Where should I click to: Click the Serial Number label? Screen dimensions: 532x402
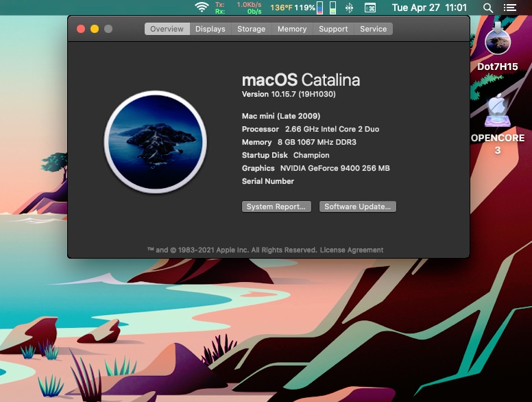tap(267, 181)
